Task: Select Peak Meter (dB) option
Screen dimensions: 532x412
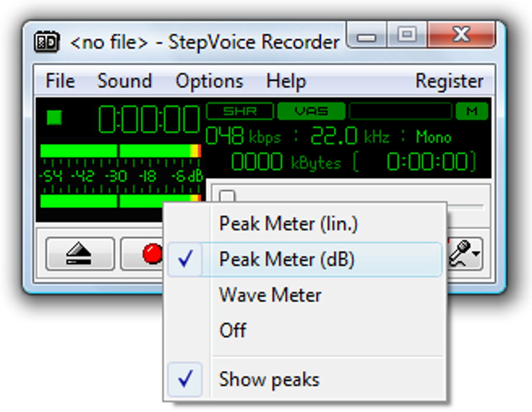Action: pyautogui.click(x=305, y=259)
